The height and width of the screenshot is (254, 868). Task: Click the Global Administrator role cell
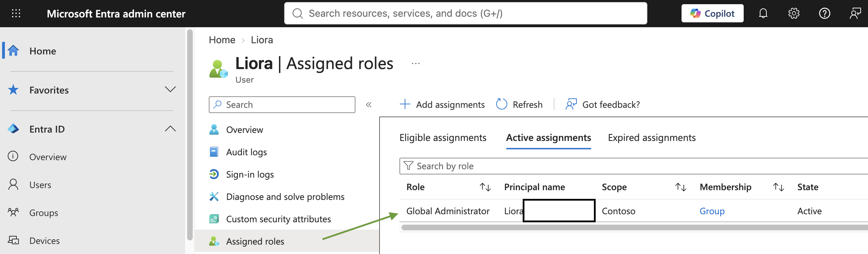pos(448,211)
